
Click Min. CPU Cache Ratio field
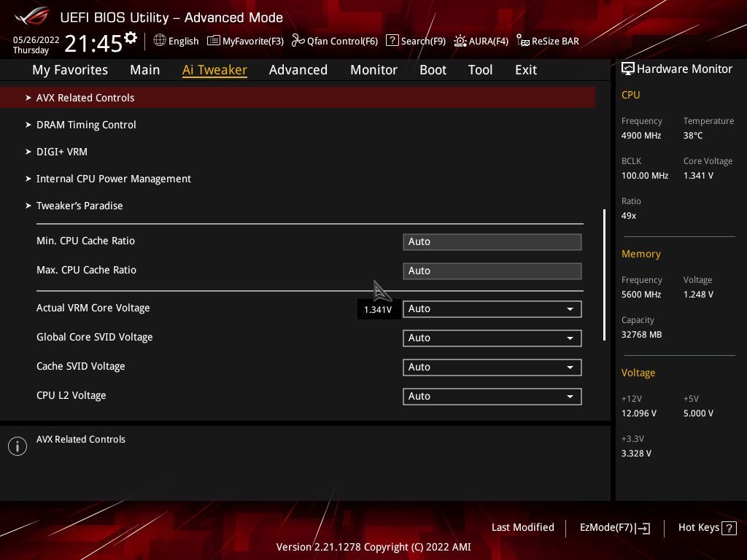pyautogui.click(x=492, y=242)
